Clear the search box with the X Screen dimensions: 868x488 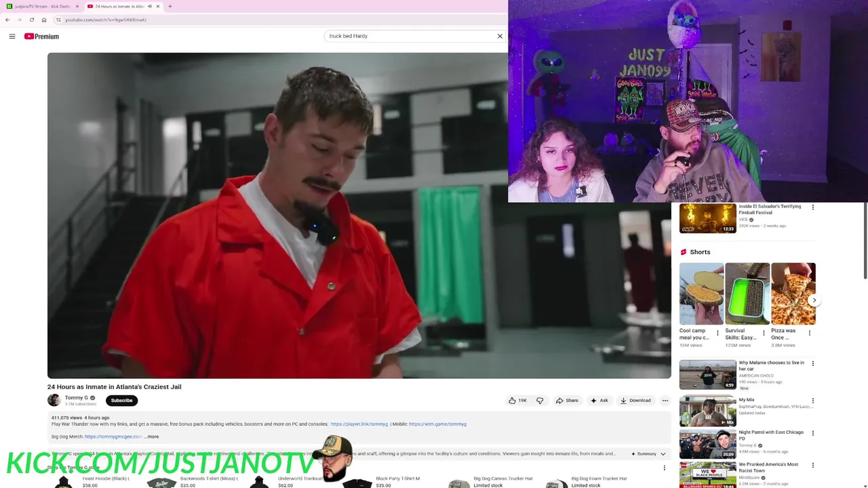[500, 36]
